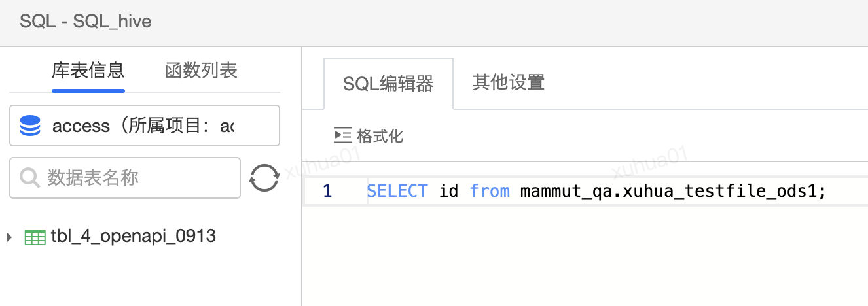
Task: Expand the tbl_4_openapi_0913 tree node arrow
Action: [9, 237]
